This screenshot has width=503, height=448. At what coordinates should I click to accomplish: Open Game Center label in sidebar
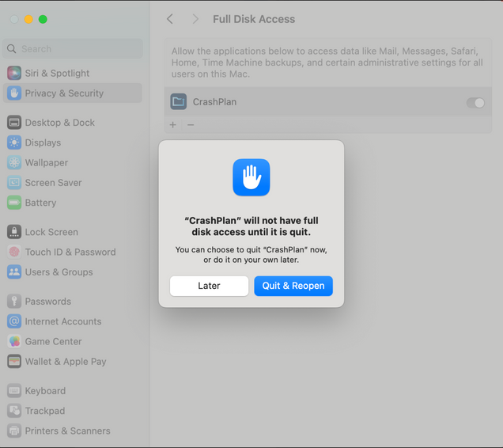53,341
